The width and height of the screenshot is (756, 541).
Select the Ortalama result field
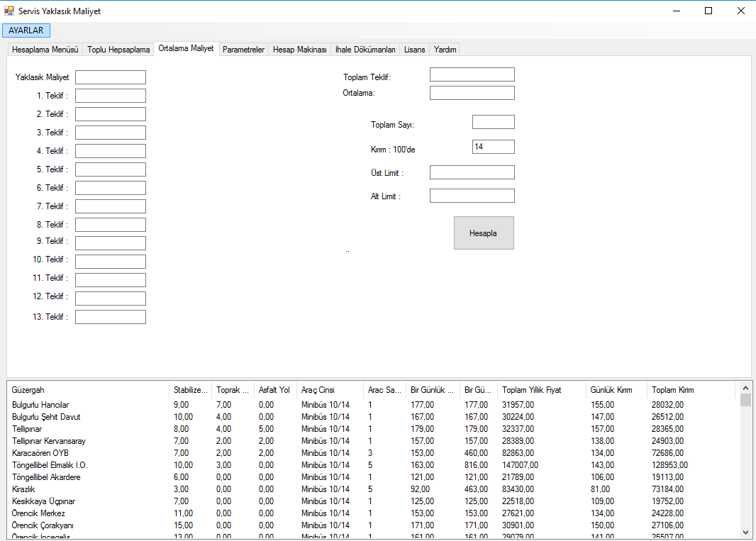[x=472, y=93]
